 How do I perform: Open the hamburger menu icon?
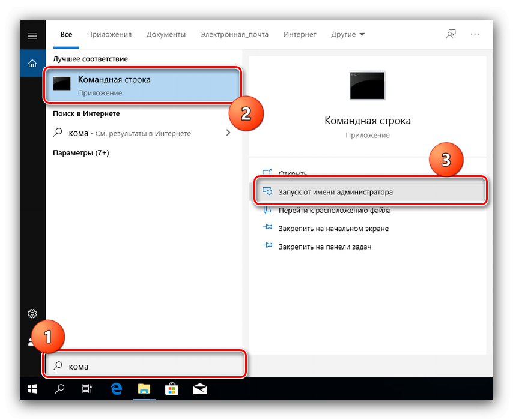32,36
